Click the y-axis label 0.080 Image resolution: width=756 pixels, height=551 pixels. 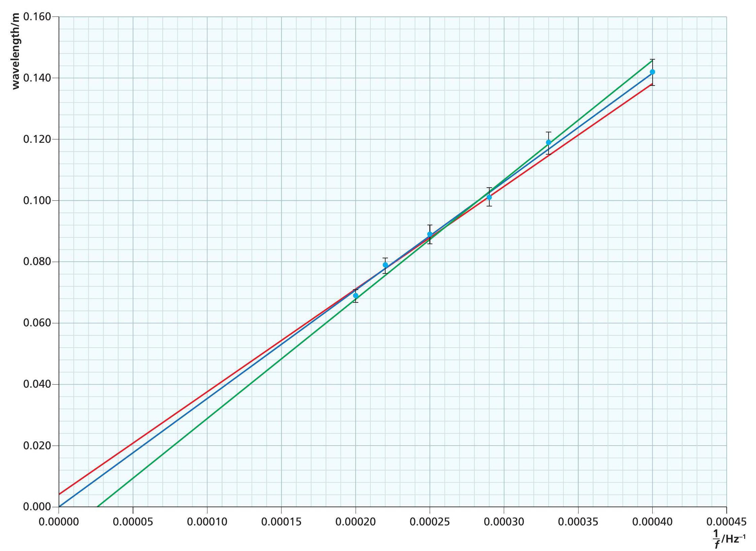37,262
